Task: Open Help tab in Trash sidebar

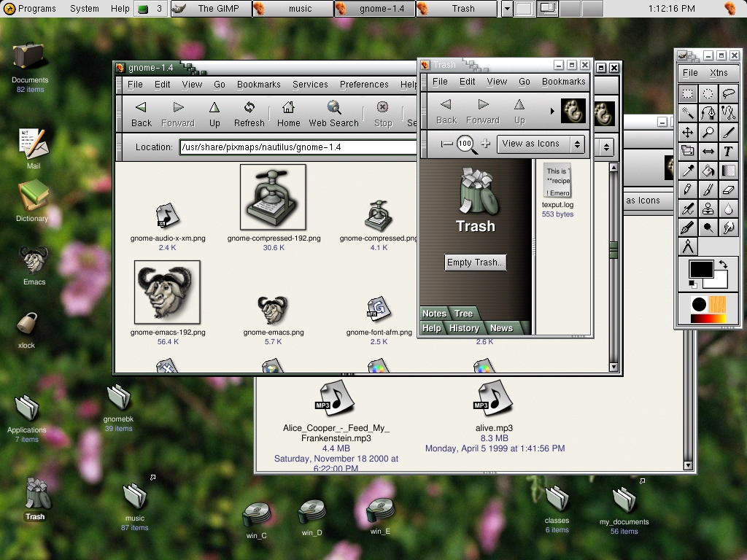Action: pyautogui.click(x=432, y=328)
